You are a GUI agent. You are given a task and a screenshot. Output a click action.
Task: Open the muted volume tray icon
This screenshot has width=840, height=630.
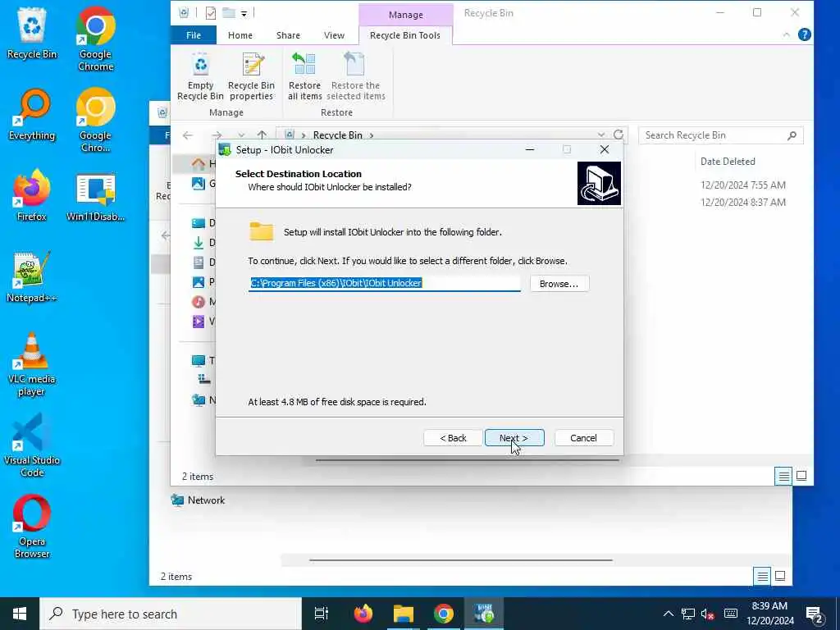708,614
